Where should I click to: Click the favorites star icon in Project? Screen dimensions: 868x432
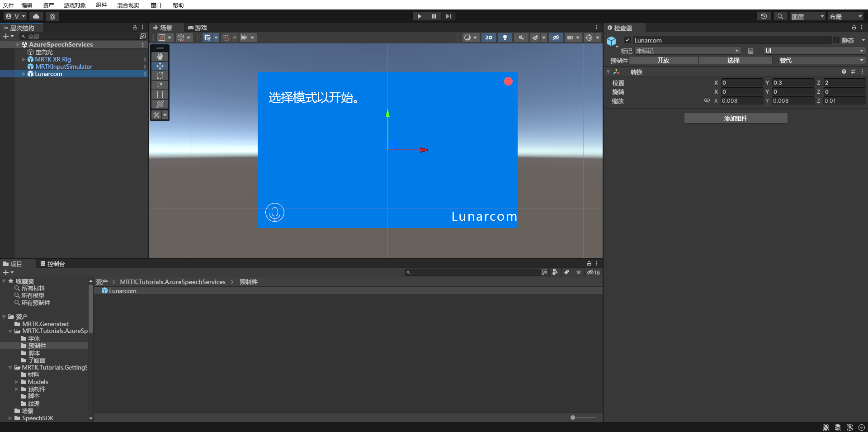click(579, 272)
